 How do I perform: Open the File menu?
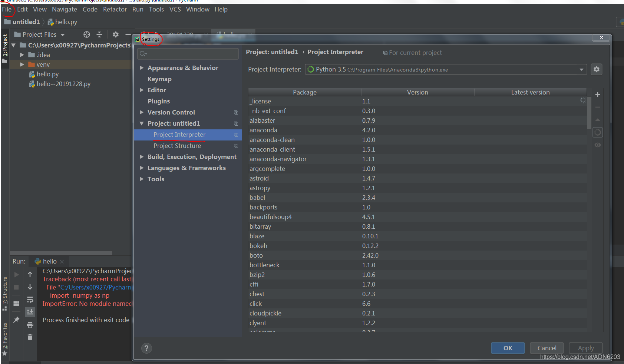point(7,9)
